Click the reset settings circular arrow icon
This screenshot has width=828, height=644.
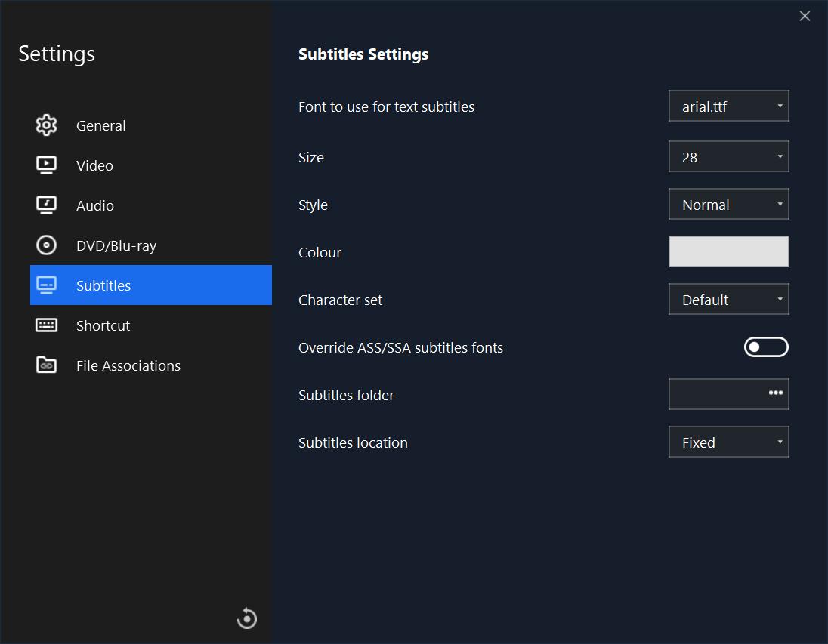(247, 618)
